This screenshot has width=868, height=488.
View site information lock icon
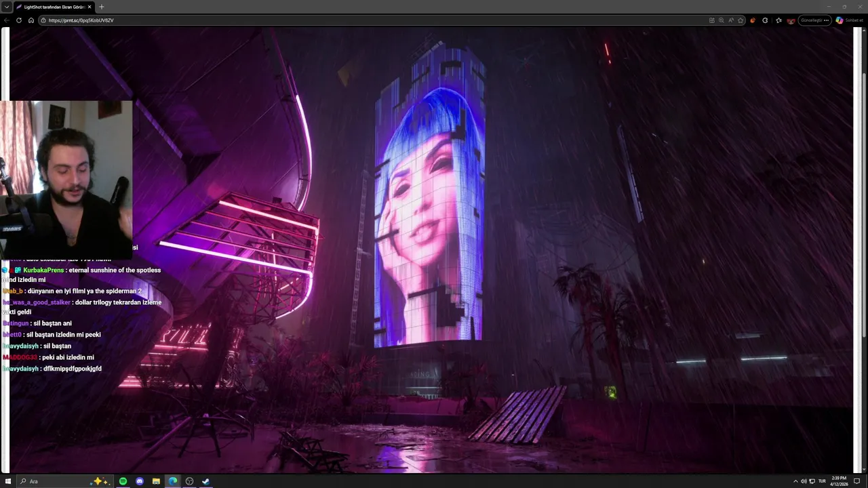pyautogui.click(x=43, y=20)
